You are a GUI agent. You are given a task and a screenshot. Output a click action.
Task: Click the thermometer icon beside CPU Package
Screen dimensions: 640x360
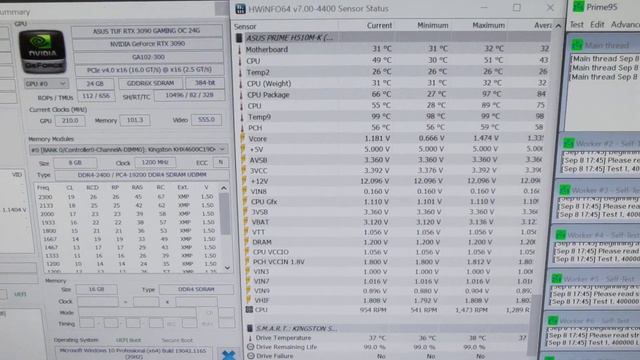(241, 95)
